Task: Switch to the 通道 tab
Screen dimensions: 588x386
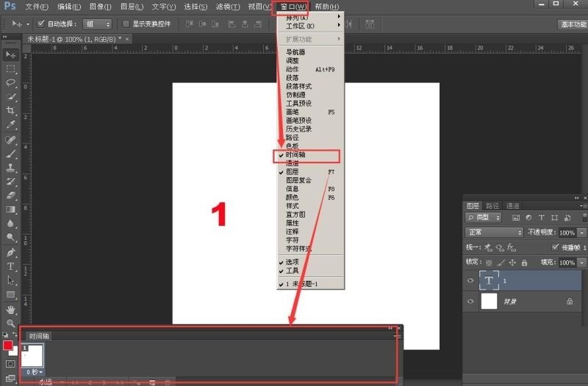Action: (512, 206)
